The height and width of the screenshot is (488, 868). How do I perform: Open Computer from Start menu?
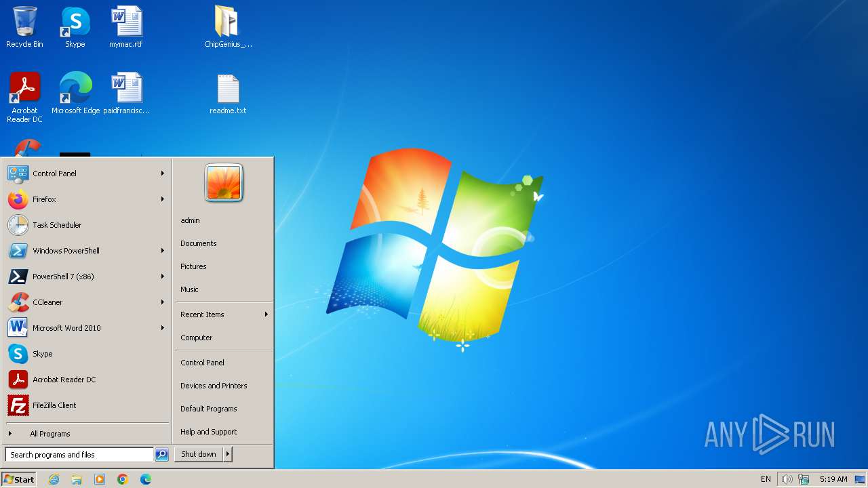pos(224,338)
